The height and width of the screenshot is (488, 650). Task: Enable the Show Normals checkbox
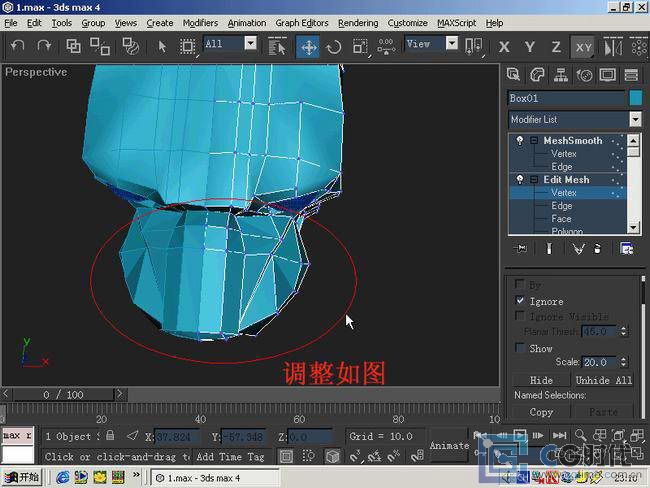pos(519,347)
